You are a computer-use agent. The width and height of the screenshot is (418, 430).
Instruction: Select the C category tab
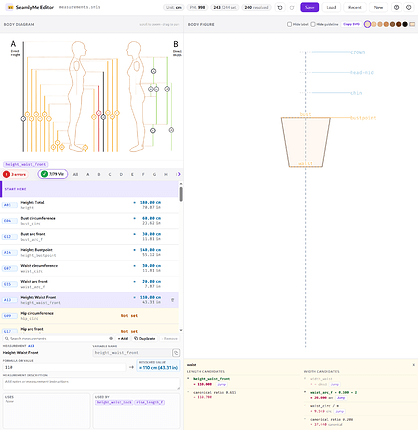[110, 174]
